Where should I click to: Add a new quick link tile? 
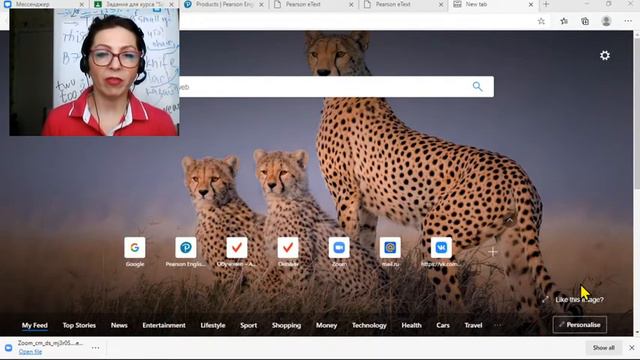(493, 252)
